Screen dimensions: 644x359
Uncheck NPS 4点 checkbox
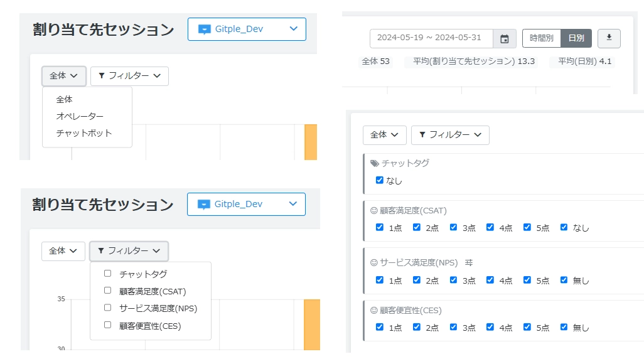[490, 280]
